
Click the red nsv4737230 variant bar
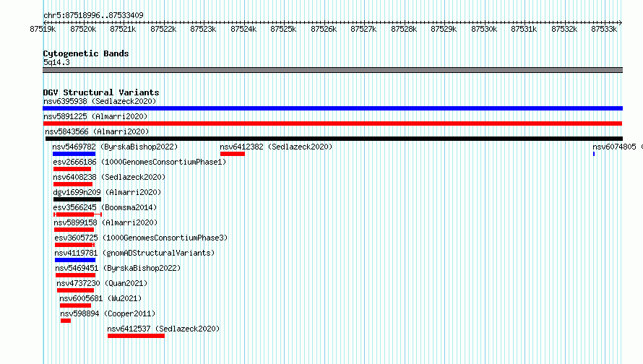click(75, 290)
